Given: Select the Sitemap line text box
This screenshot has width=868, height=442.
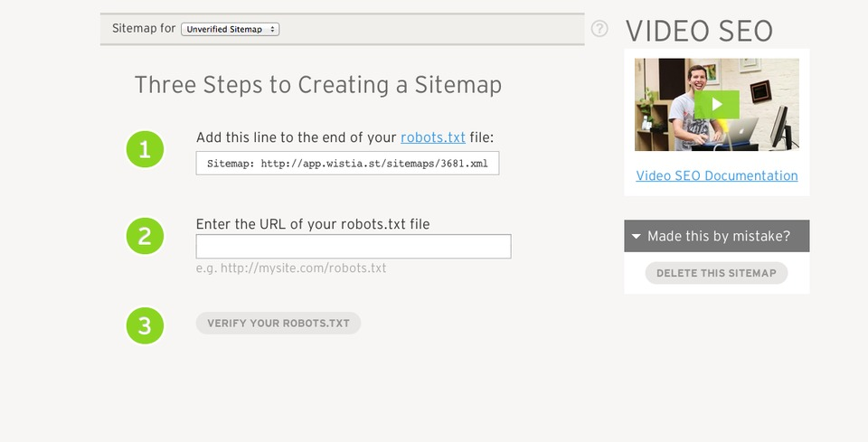Looking at the screenshot, I should (x=347, y=164).
